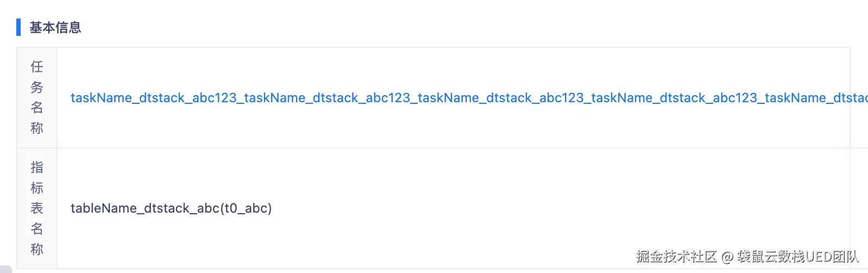Click the tableName_dtstack_abc(t0_abc) value text
This screenshot has width=868, height=273.
coord(171,208)
